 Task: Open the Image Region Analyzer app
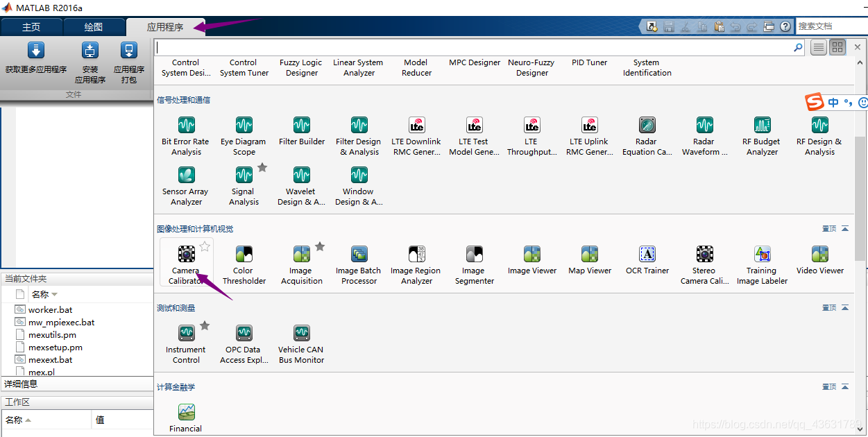[x=416, y=264]
